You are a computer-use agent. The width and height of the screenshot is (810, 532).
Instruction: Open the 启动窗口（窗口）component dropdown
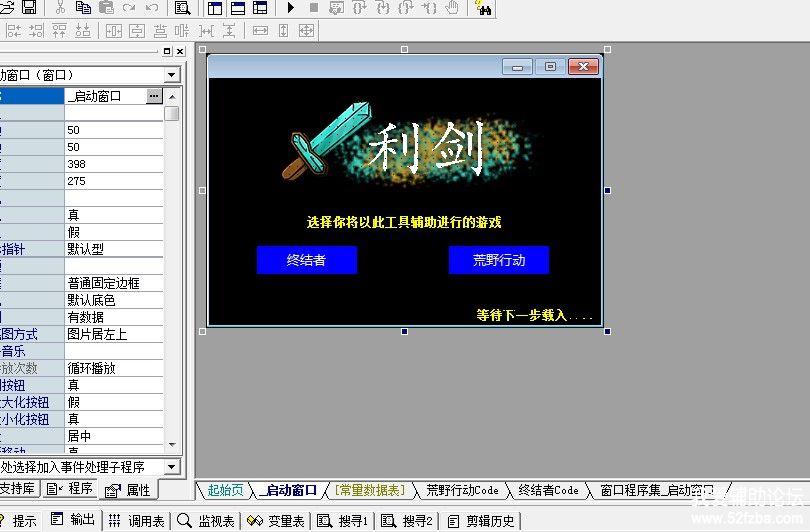pyautogui.click(x=172, y=75)
